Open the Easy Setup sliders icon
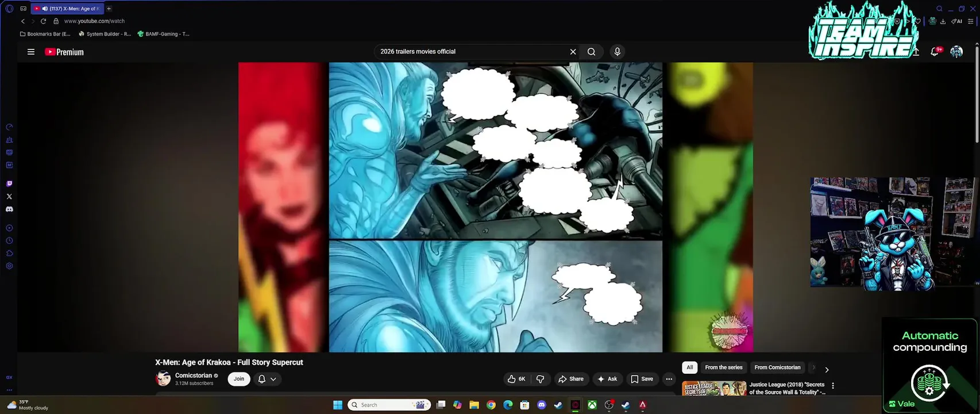The height and width of the screenshot is (414, 980). [x=971, y=21]
